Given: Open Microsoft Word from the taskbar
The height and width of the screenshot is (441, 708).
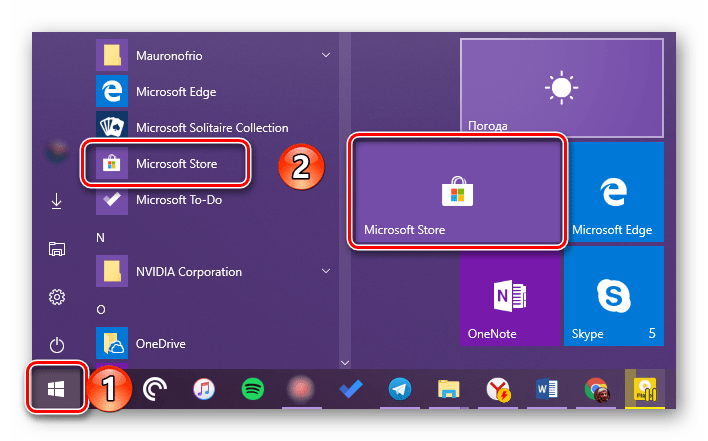Looking at the screenshot, I should (x=547, y=389).
